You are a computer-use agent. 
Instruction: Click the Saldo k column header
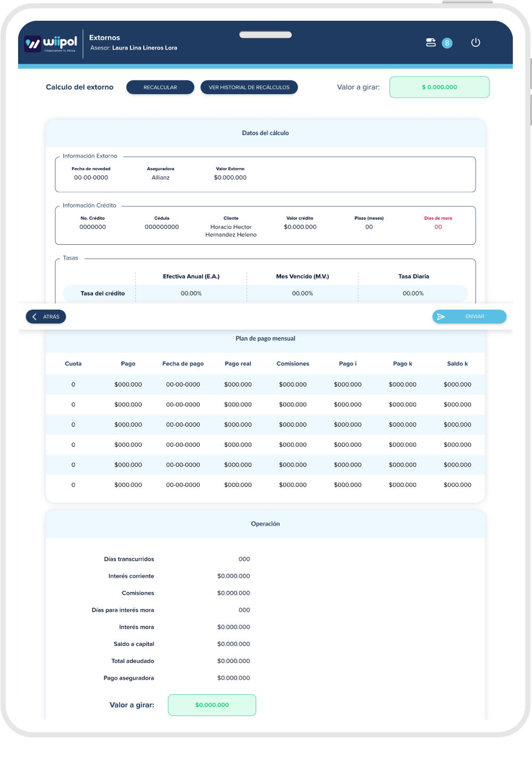(458, 364)
